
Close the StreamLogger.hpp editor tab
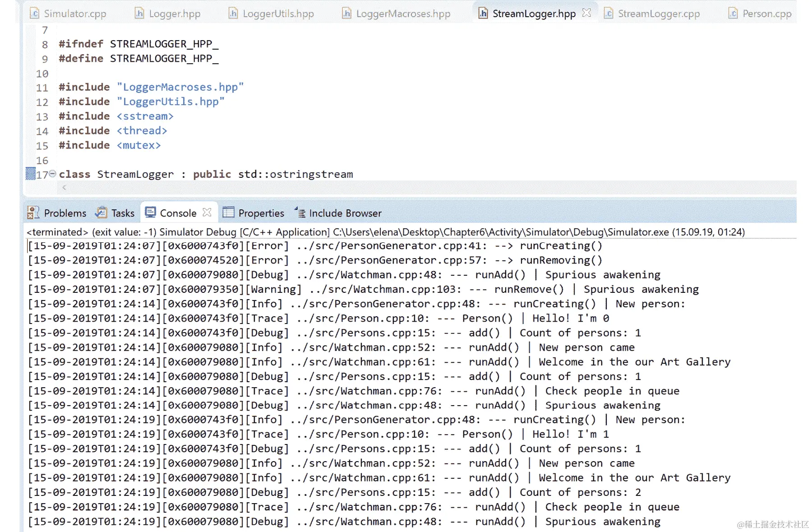coord(586,13)
